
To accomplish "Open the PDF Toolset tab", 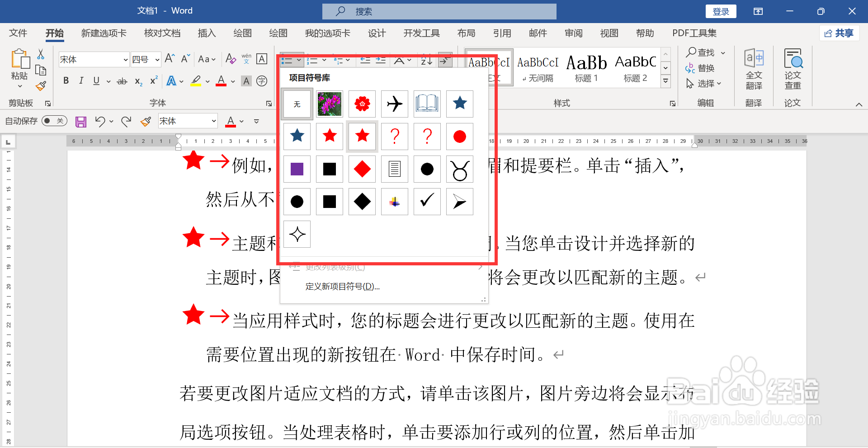I will tap(694, 33).
